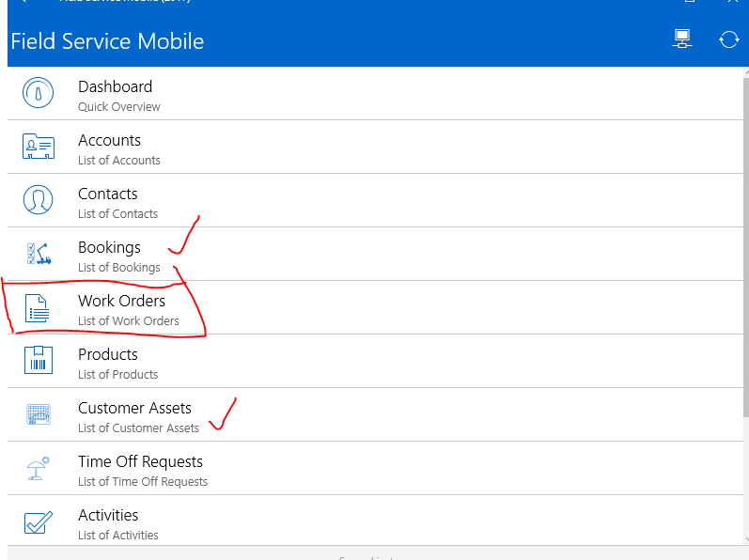
Task: Click the Accounts ID card icon
Action: pyautogui.click(x=39, y=146)
